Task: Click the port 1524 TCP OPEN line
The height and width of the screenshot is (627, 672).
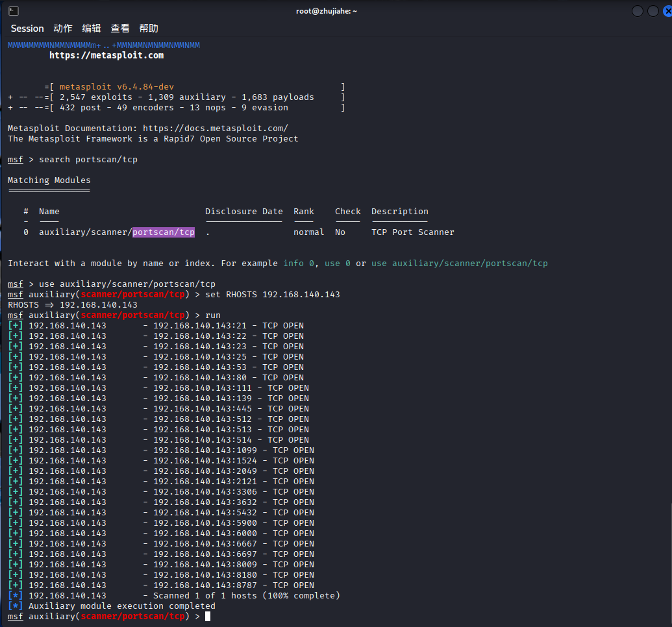Action: coord(161,461)
